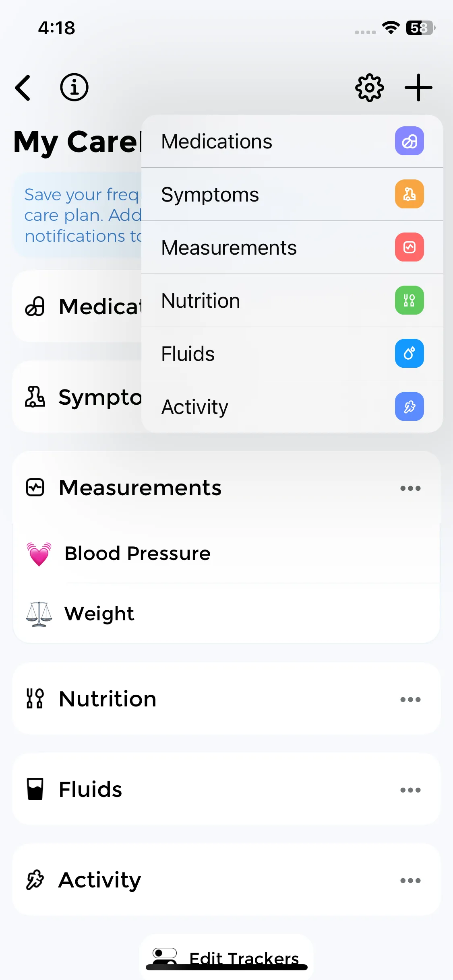Tap the red Measurements icon
The image size is (453, 980).
(x=409, y=247)
